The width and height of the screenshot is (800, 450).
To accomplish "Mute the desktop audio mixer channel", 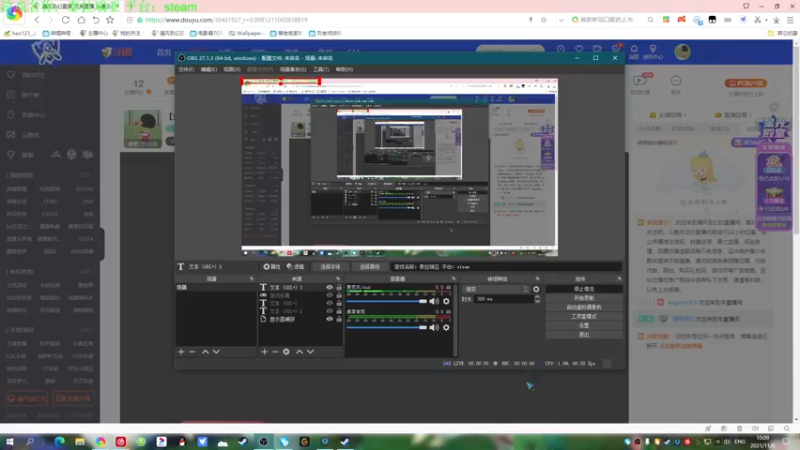I will tap(434, 328).
